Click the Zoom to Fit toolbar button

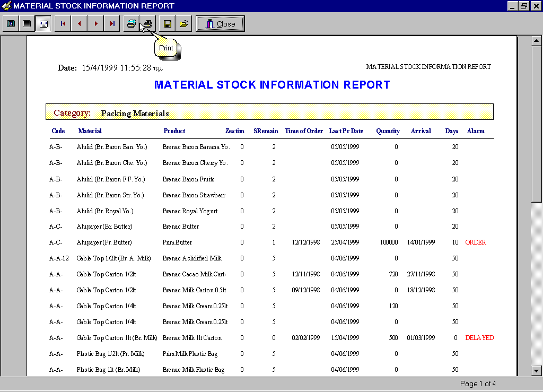(10, 24)
